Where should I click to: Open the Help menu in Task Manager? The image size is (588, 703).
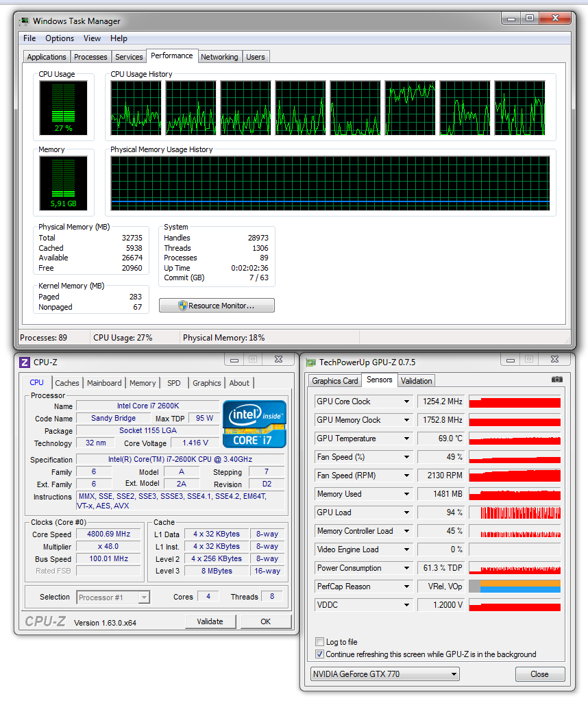[x=119, y=38]
